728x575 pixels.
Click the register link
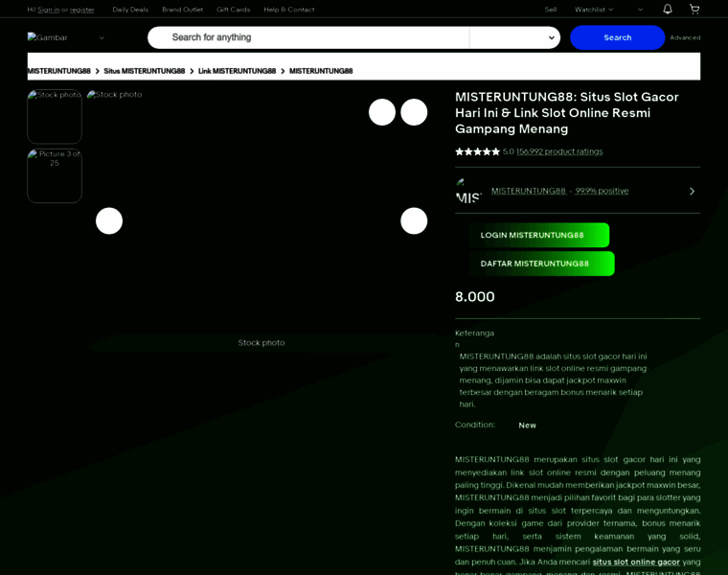click(x=81, y=10)
